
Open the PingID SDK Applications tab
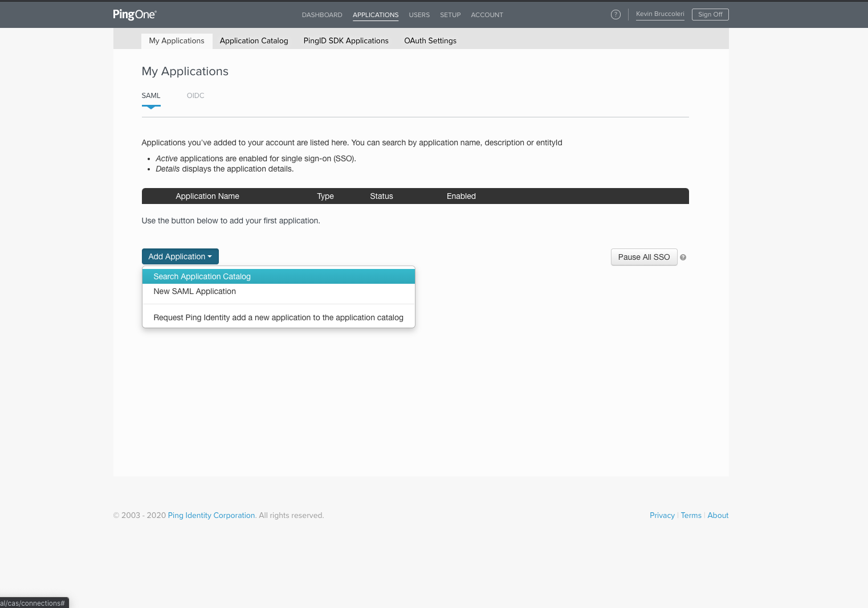[346, 41]
